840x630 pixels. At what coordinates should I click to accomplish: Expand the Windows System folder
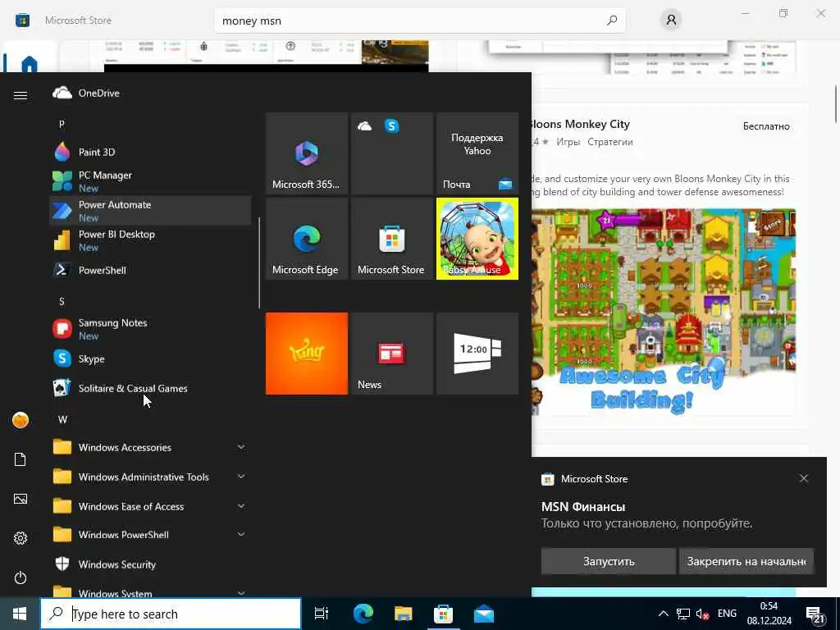[x=150, y=592]
